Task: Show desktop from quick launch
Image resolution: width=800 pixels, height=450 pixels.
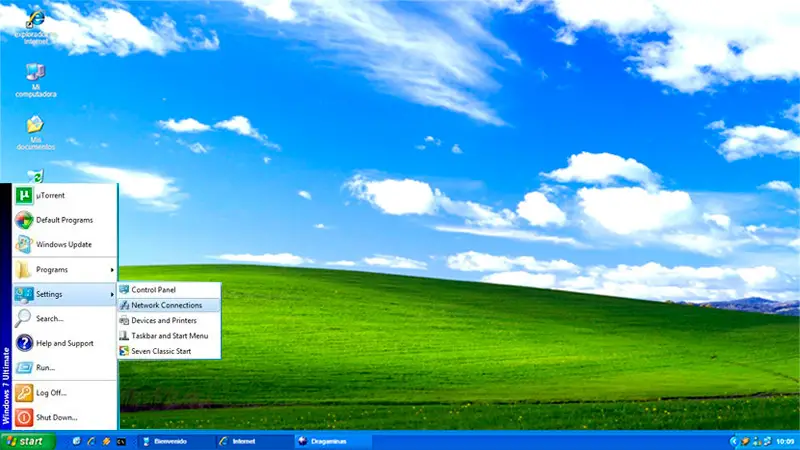Action: (77, 441)
